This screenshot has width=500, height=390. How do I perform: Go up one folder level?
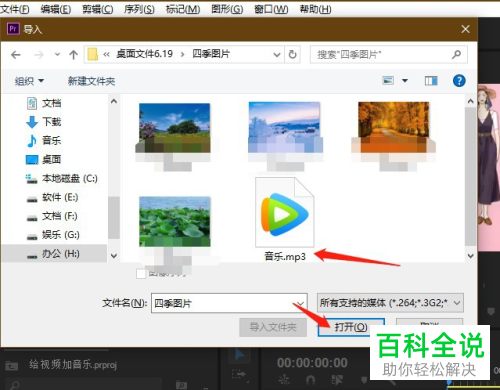73,55
